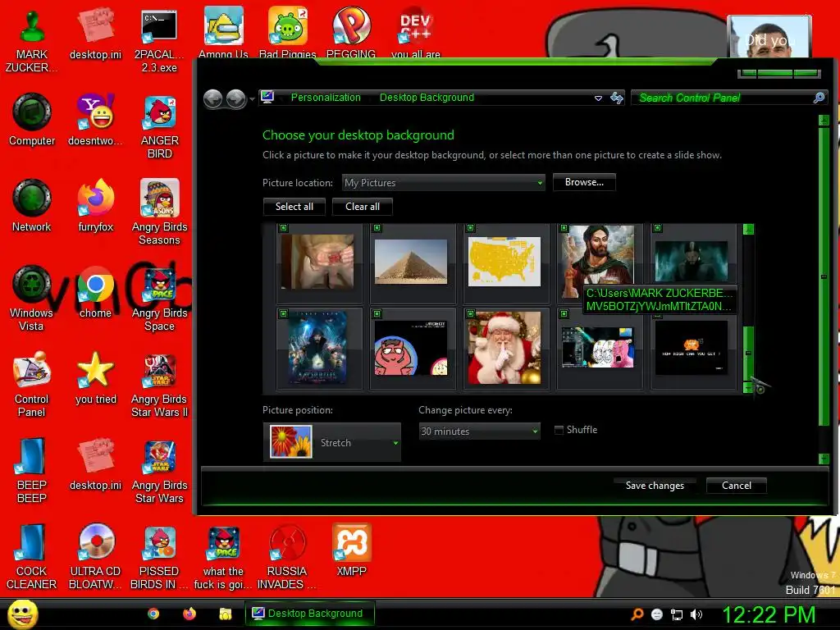Screen dimensions: 840x630
Task: Open recent pages arrow beside forward button
Action: [x=252, y=99]
